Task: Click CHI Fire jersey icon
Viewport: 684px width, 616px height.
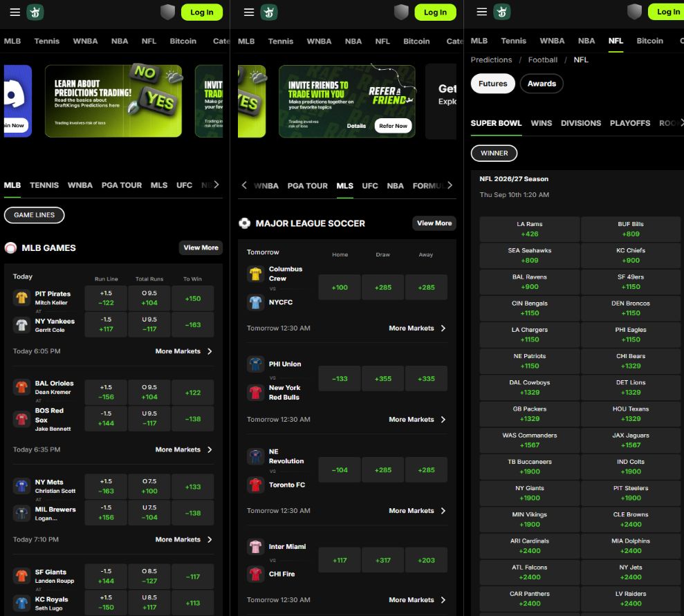Action: tap(256, 574)
